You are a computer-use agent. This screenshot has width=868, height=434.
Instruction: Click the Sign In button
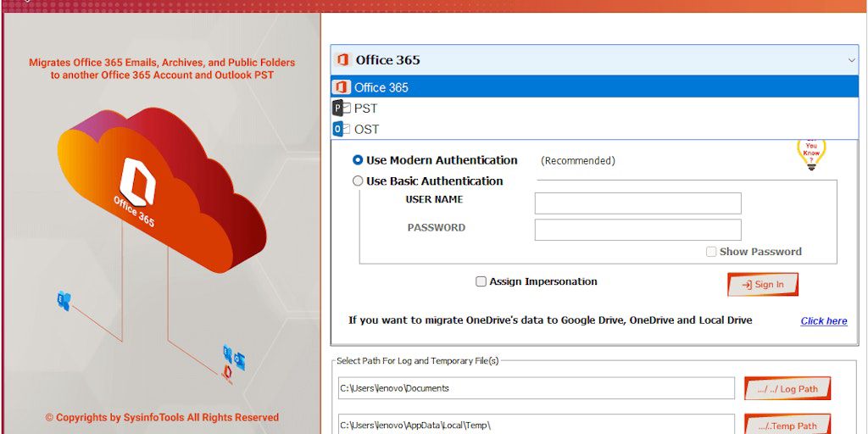[762, 285]
